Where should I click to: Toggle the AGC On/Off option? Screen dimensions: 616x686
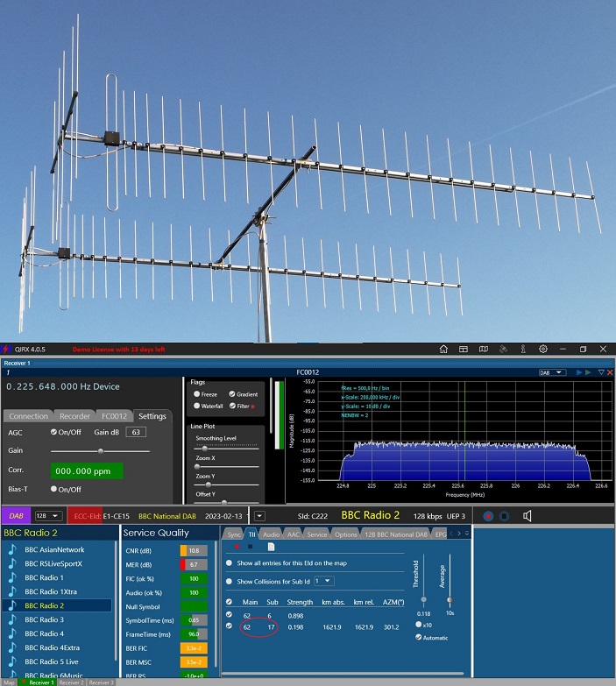[53, 432]
